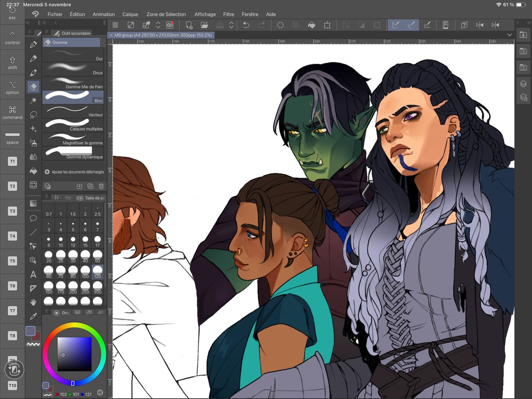Select transparent color checkered swatch
This screenshot has height=399, width=532.
click(33, 344)
